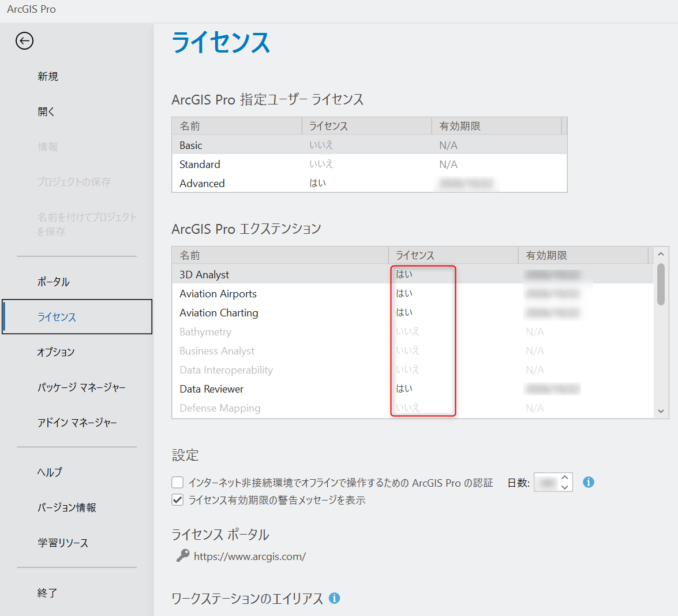Image resolution: width=678 pixels, height=616 pixels.
Task: Select the Data Reviewer extension row
Action: 212,389
